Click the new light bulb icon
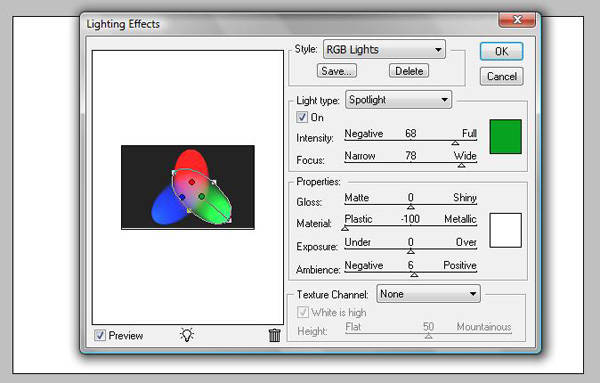The height and width of the screenshot is (383, 600). pos(187,335)
